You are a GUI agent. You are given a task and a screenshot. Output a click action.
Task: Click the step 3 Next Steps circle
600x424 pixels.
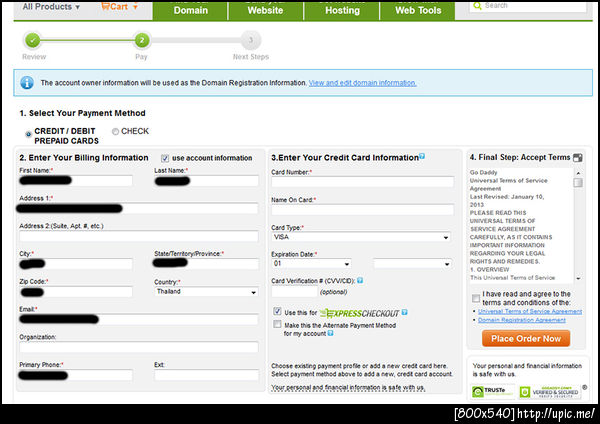pyautogui.click(x=251, y=40)
